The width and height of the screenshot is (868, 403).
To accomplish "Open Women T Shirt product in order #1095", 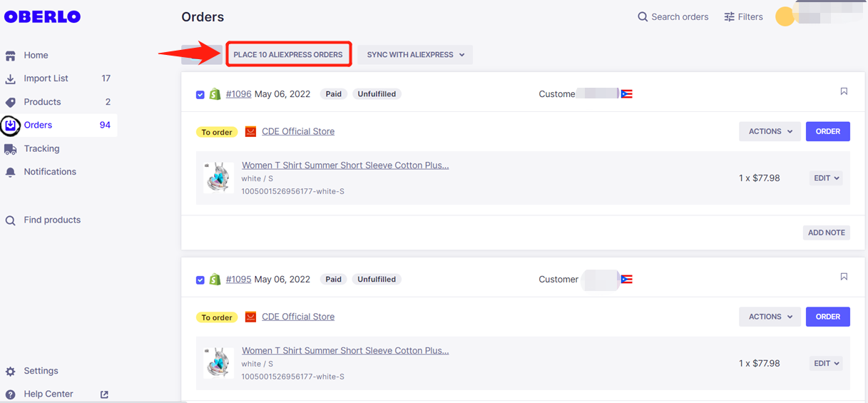I will [345, 351].
